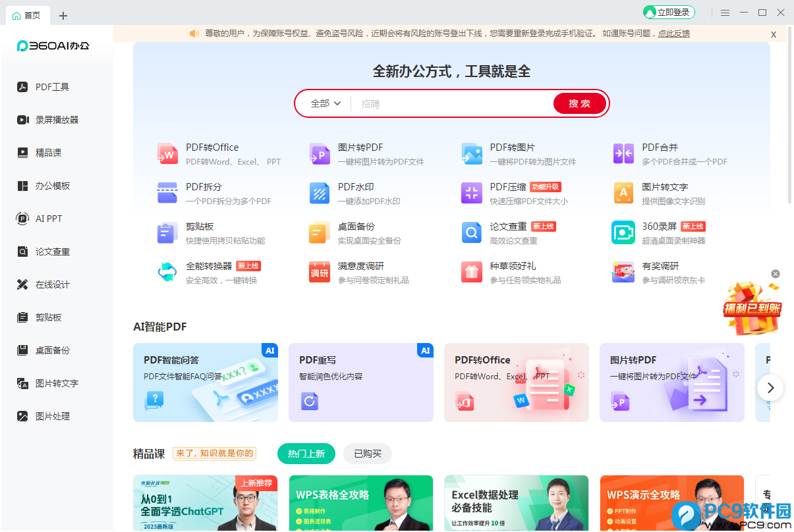Open the PDF智能问答 card
The height and width of the screenshot is (532, 794).
(x=206, y=383)
